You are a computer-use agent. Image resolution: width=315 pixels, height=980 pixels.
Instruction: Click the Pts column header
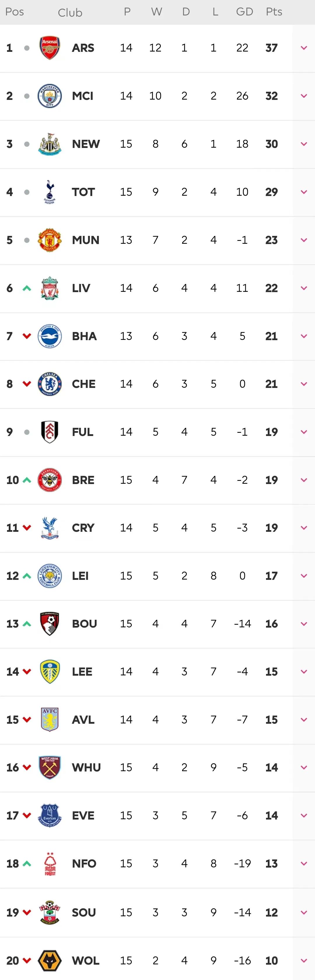pyautogui.click(x=274, y=12)
